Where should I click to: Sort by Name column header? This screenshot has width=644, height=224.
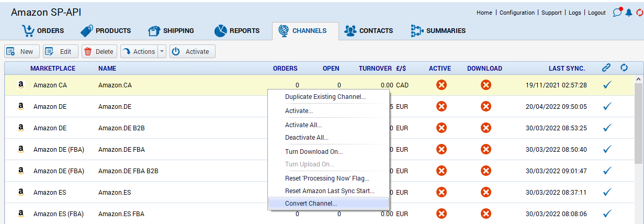pyautogui.click(x=107, y=68)
